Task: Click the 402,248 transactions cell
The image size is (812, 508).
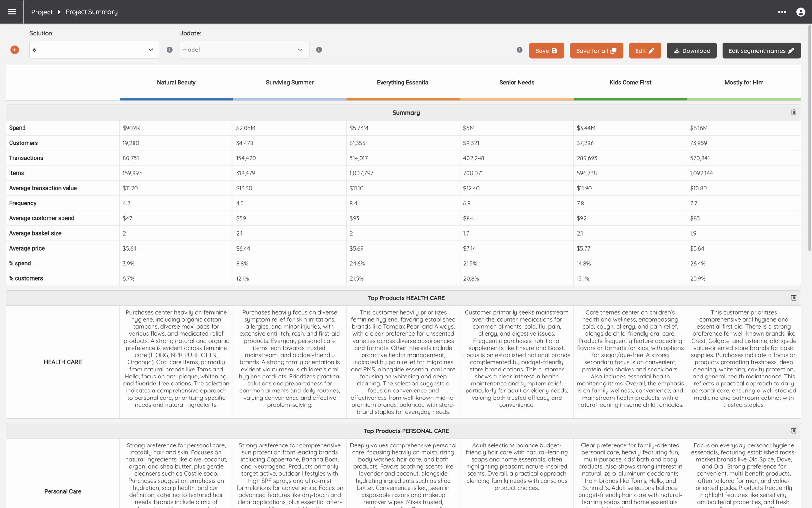Action: [517, 158]
